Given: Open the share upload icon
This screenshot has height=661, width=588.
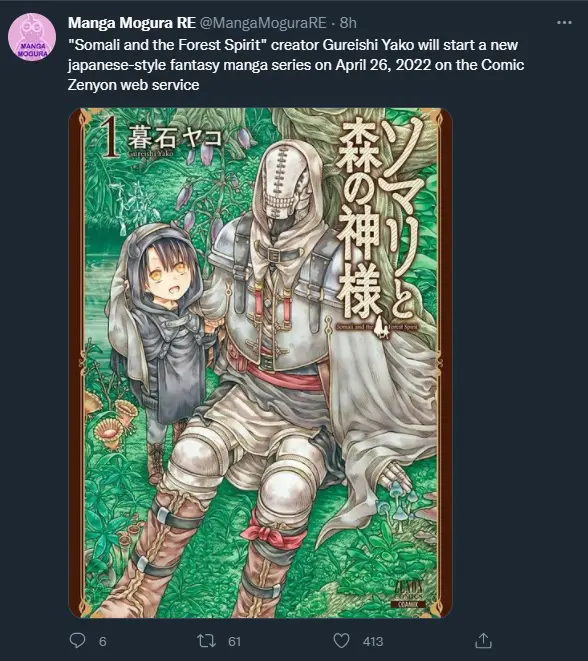Looking at the screenshot, I should [x=483, y=640].
